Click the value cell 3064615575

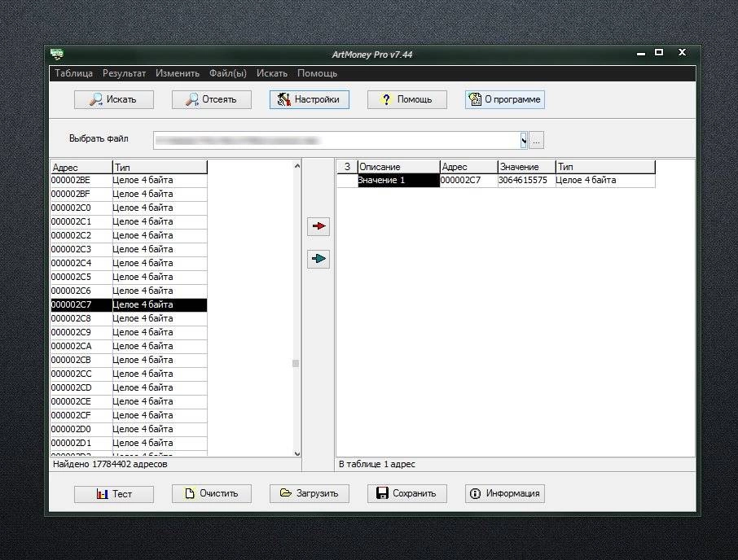coord(526,181)
